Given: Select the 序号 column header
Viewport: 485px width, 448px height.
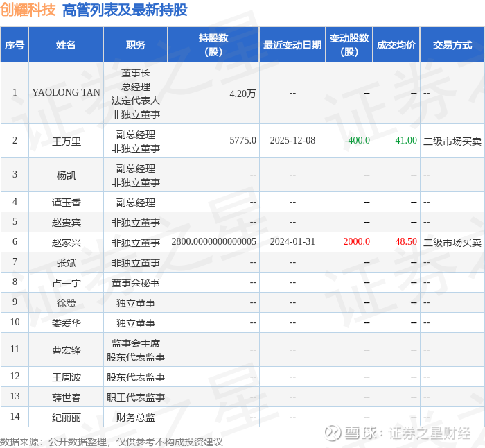Looking at the screenshot, I should (15, 45).
